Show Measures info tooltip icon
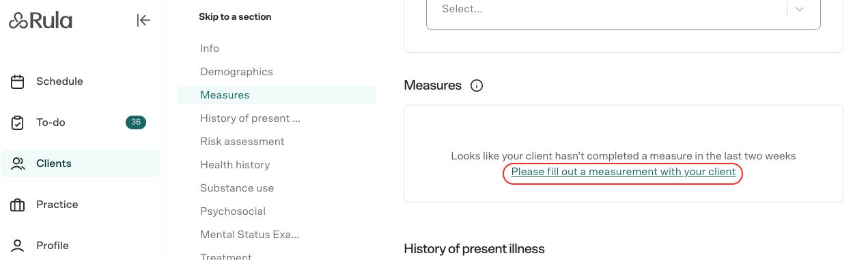The height and width of the screenshot is (260, 868). pyautogui.click(x=477, y=86)
